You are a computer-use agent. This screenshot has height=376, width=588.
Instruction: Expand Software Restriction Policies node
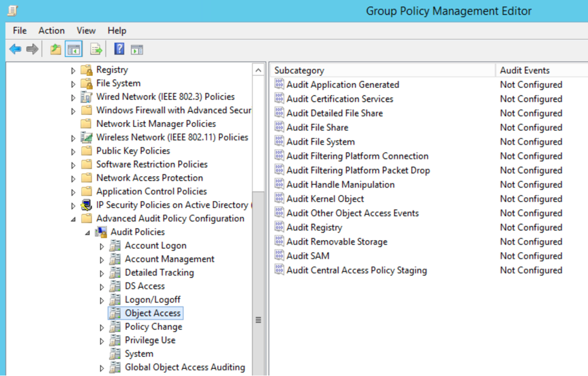pos(73,165)
